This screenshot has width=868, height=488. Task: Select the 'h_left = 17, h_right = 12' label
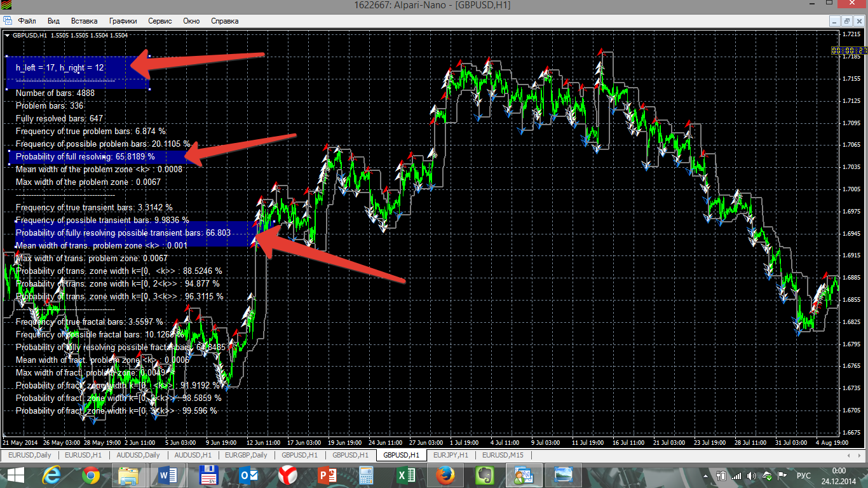[x=60, y=67]
